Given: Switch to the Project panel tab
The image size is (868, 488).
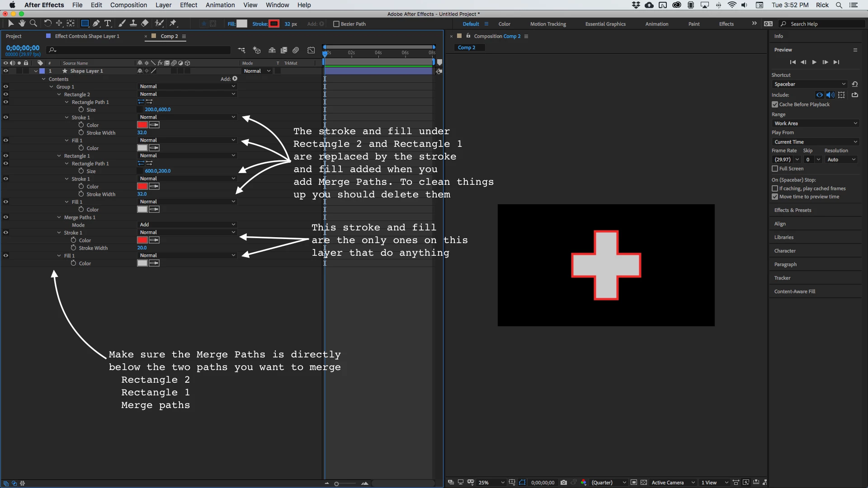Looking at the screenshot, I should (x=14, y=36).
